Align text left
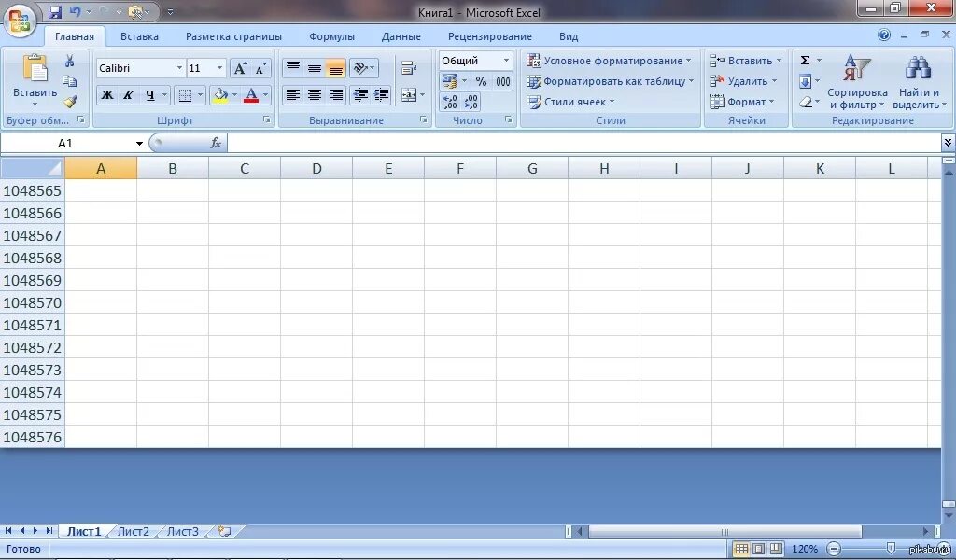The image size is (956, 560). pyautogui.click(x=292, y=94)
